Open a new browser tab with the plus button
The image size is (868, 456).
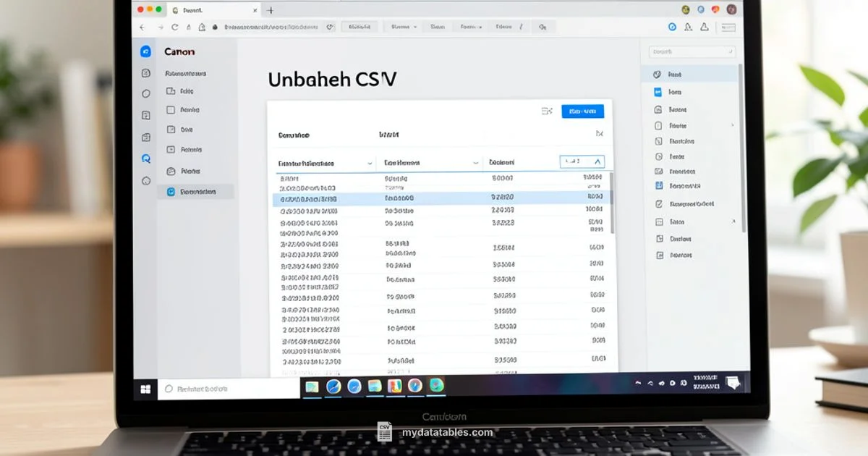[269, 11]
